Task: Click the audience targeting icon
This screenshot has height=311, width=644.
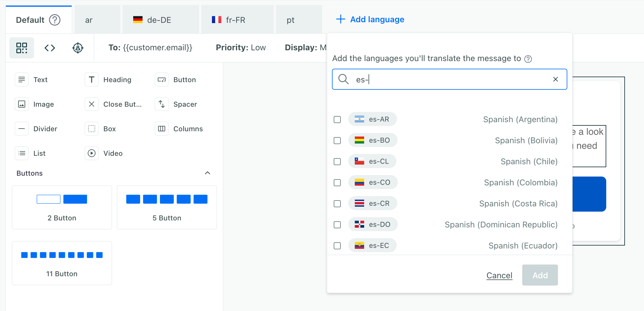Action: [x=78, y=48]
